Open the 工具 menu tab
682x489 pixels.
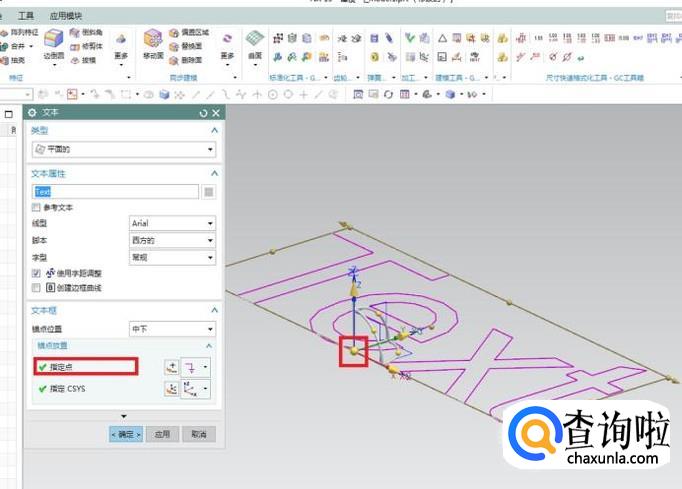26,16
